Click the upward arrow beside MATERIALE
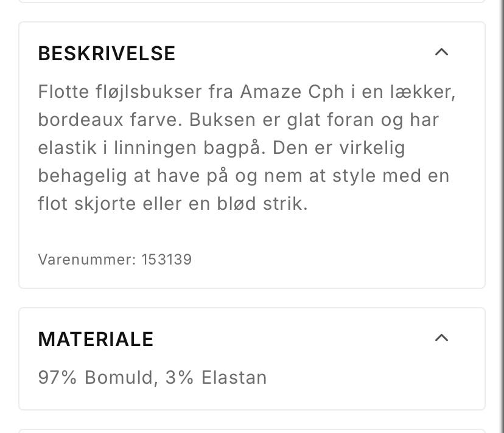The height and width of the screenshot is (433, 504). pos(442,338)
